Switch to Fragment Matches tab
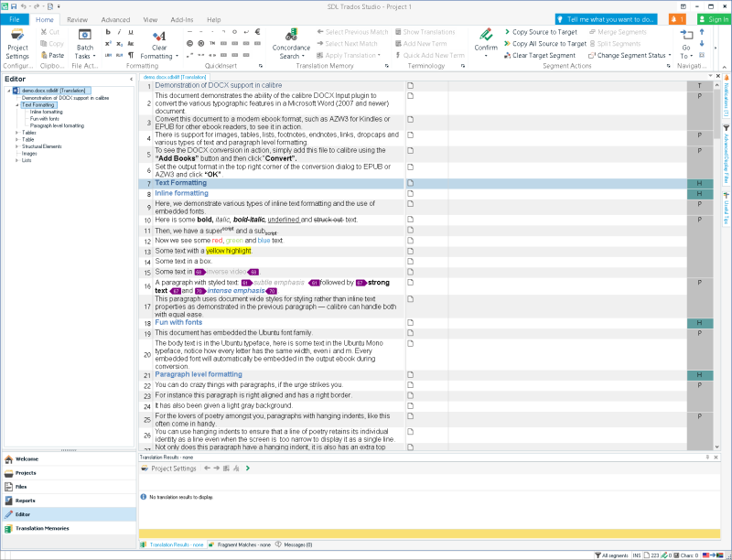The height and width of the screenshot is (560, 732). click(x=240, y=544)
